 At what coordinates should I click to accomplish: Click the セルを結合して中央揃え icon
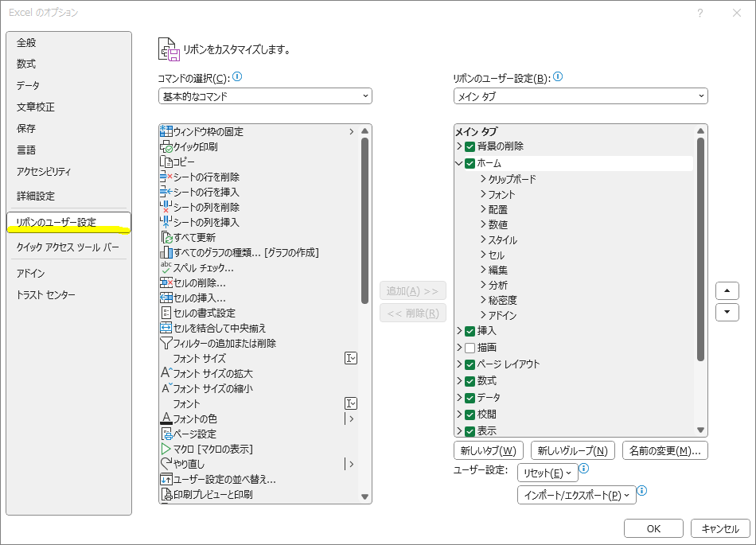pos(166,328)
